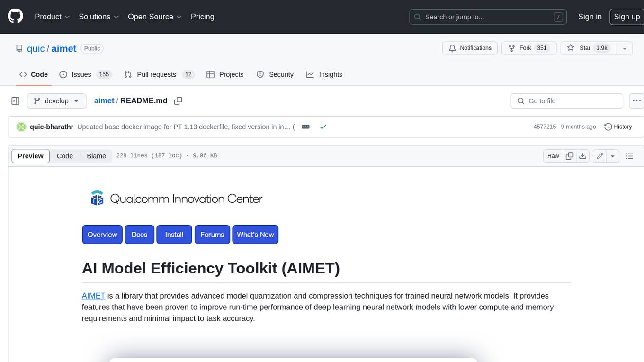Click the GitHub logo icon
Screen dimensions: 644x362
click(x=16, y=17)
